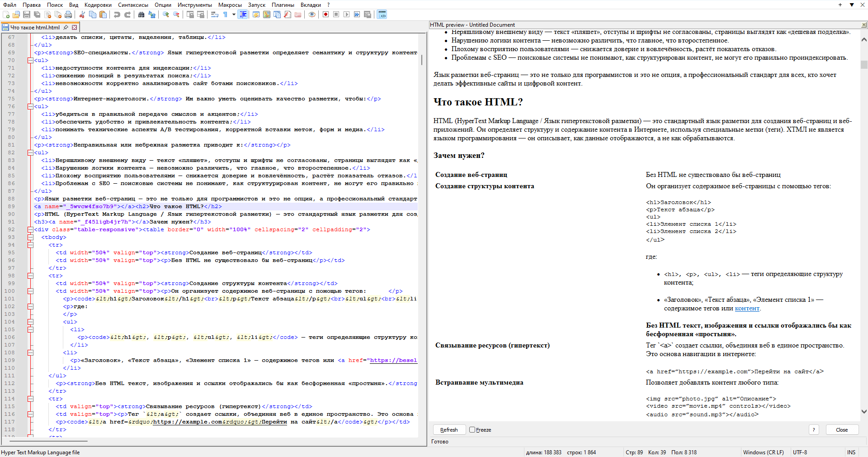This screenshot has width=868, height=457.
Task: Close the Что такое html.html tab
Action: click(75, 28)
